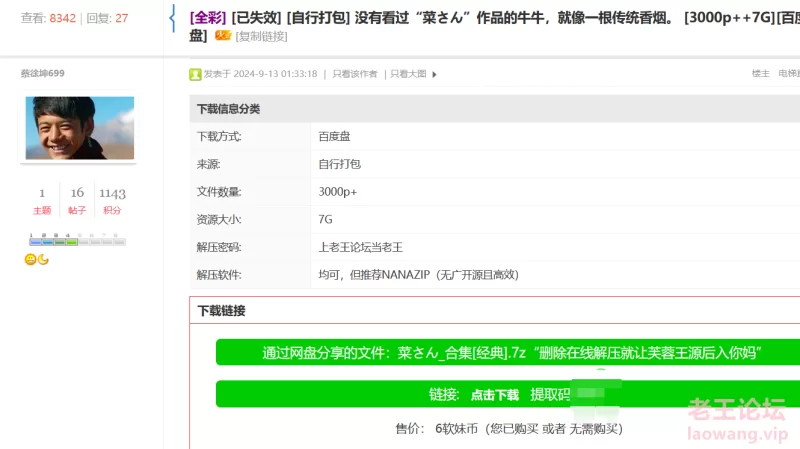Image resolution: width=800 pixels, height=449 pixels.
Task: Select the 自行打包 source value
Action: (x=340, y=164)
